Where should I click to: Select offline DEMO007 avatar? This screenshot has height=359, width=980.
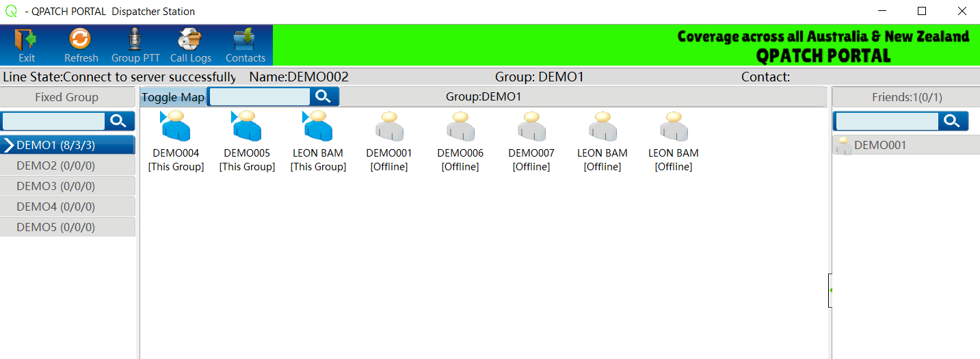tap(531, 126)
